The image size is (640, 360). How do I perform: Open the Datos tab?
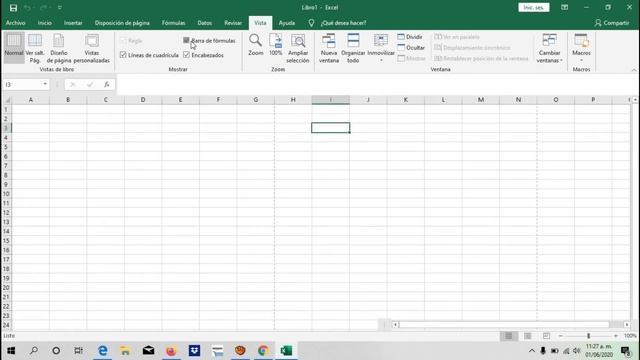click(x=204, y=23)
